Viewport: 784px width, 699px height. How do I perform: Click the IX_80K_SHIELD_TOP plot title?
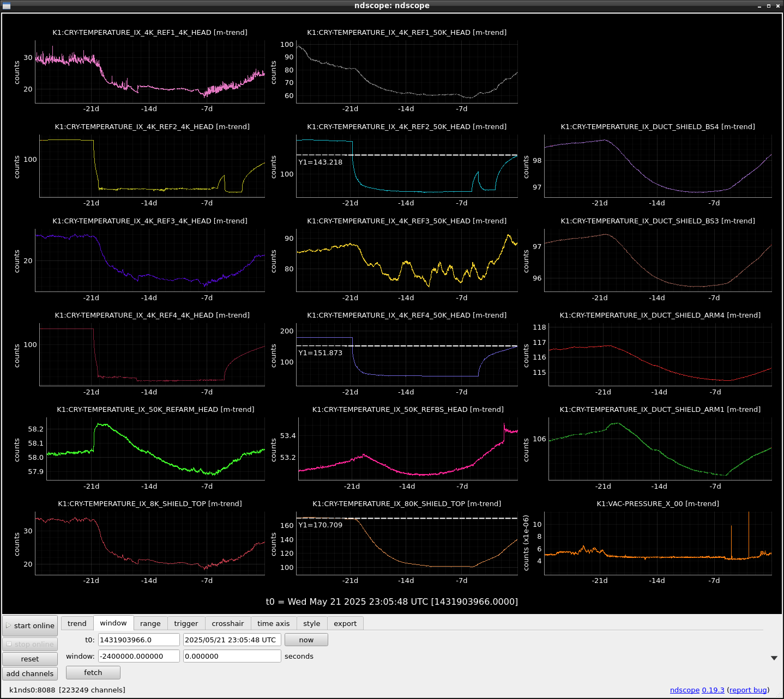tap(407, 503)
